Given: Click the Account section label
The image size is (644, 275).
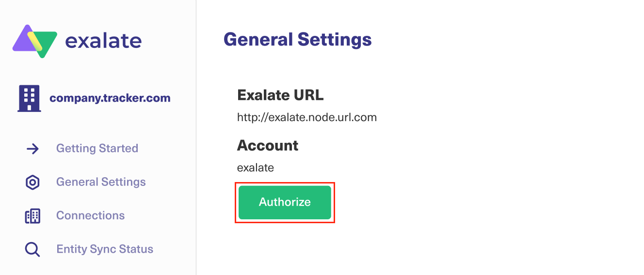Looking at the screenshot, I should click(x=267, y=145).
